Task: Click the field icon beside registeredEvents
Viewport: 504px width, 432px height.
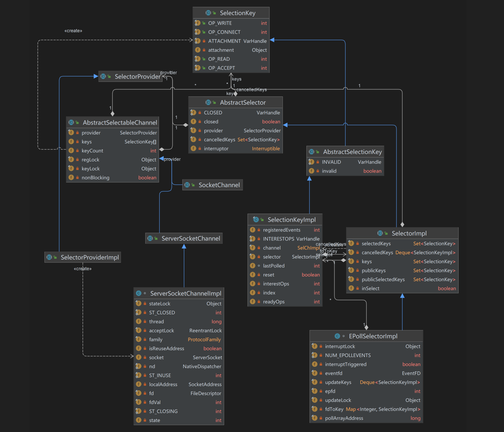Action: coord(253,230)
